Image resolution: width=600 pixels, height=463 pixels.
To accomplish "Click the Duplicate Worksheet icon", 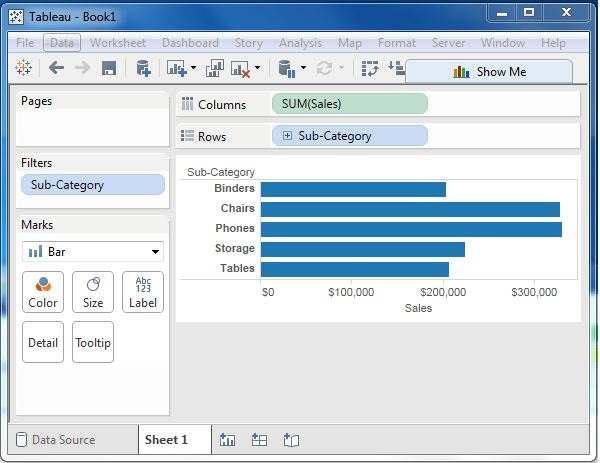I will (214, 68).
